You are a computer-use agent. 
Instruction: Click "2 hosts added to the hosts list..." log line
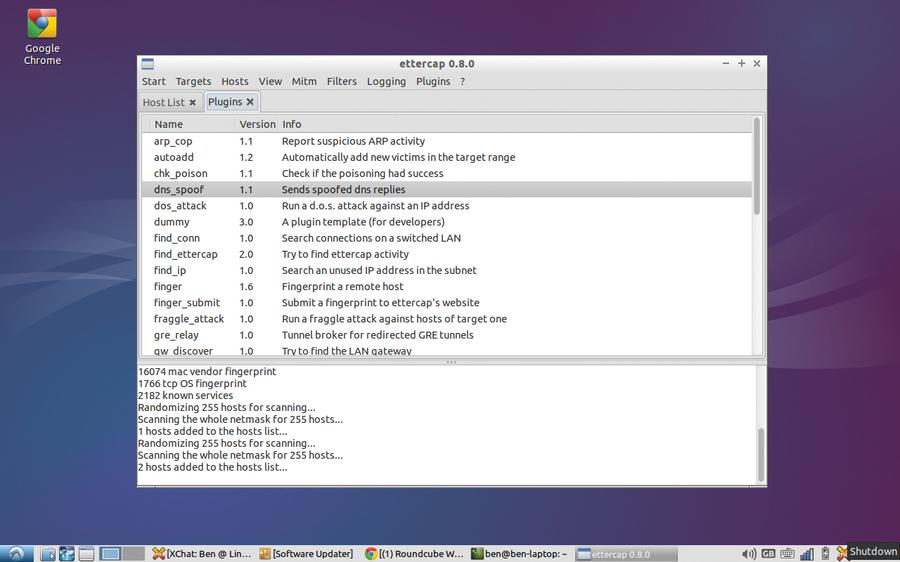pyautogui.click(x=213, y=467)
